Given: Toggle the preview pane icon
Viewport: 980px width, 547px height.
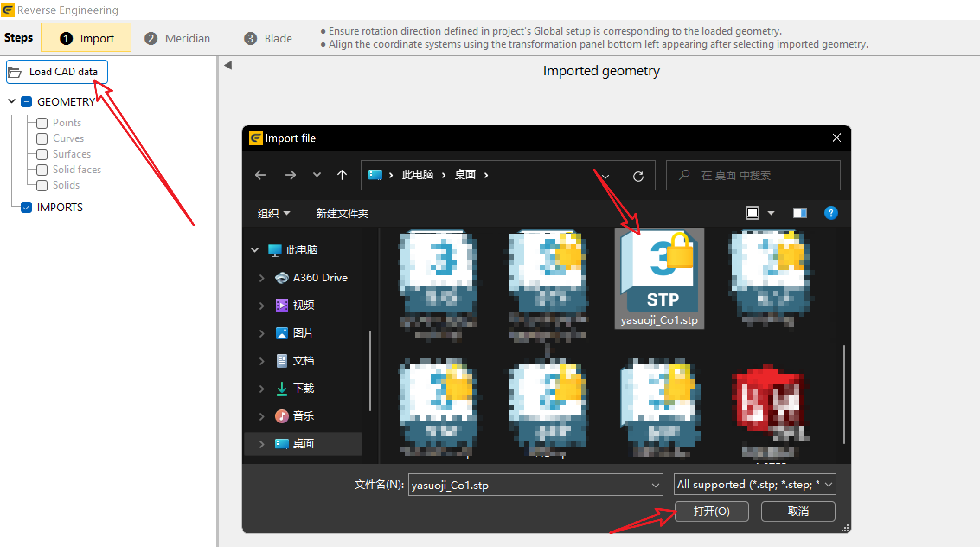Looking at the screenshot, I should 799,213.
